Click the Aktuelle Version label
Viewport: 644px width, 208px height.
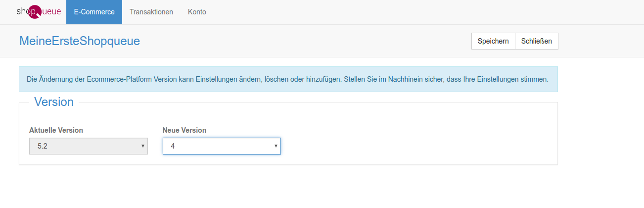point(56,130)
